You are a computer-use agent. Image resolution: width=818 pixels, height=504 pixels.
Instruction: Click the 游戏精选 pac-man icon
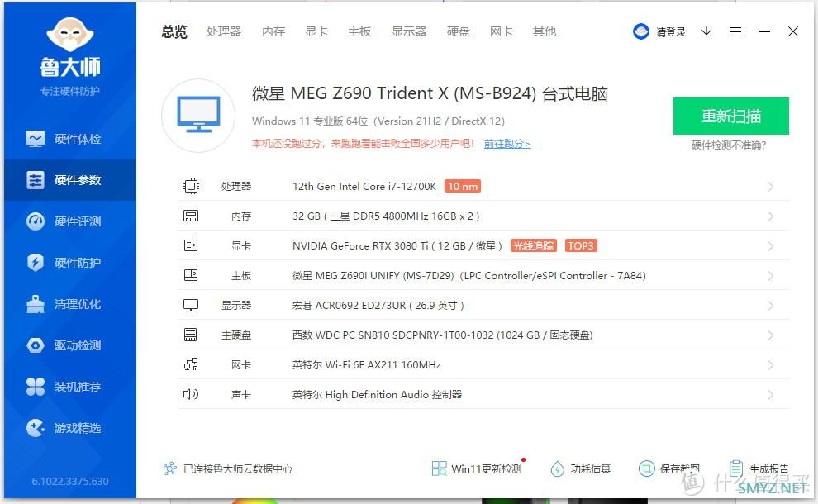(36, 428)
